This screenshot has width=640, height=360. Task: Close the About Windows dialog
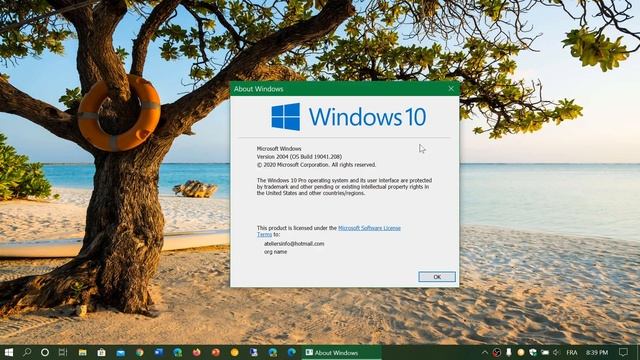[451, 89]
